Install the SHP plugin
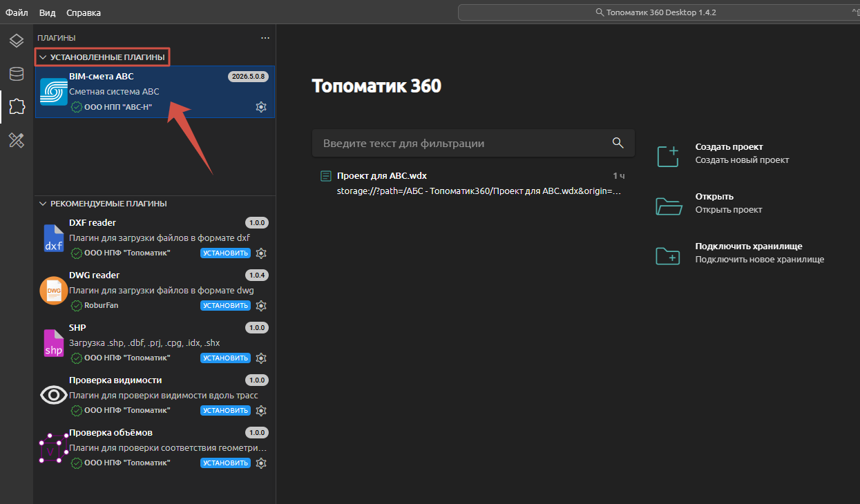This screenshot has width=860, height=504. point(225,358)
